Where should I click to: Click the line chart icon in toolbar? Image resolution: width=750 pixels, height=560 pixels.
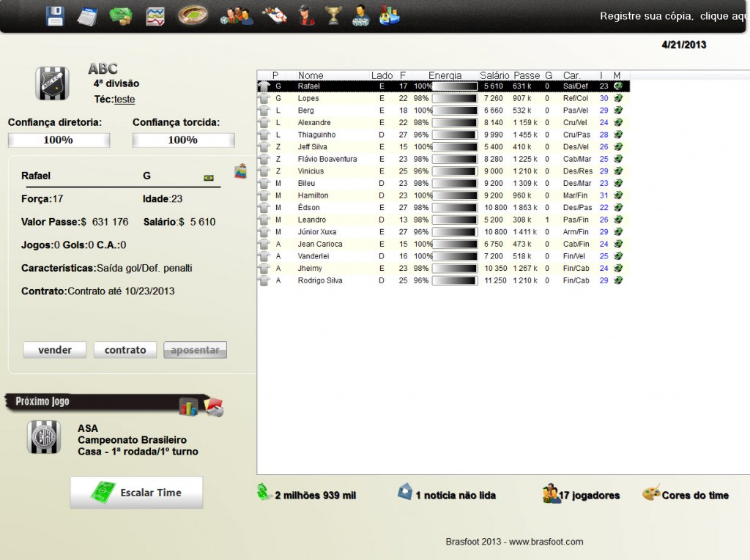tap(155, 15)
